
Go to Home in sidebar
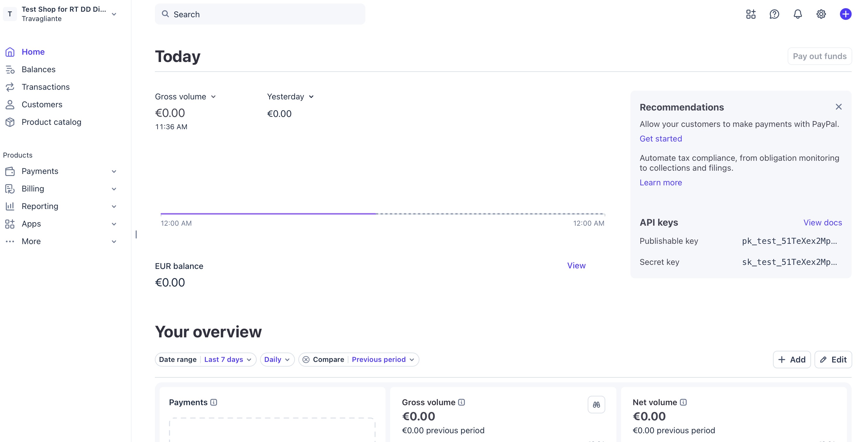[33, 52]
